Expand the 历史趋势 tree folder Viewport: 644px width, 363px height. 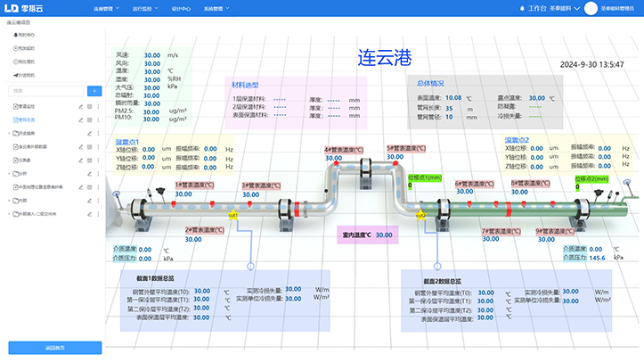(11, 132)
